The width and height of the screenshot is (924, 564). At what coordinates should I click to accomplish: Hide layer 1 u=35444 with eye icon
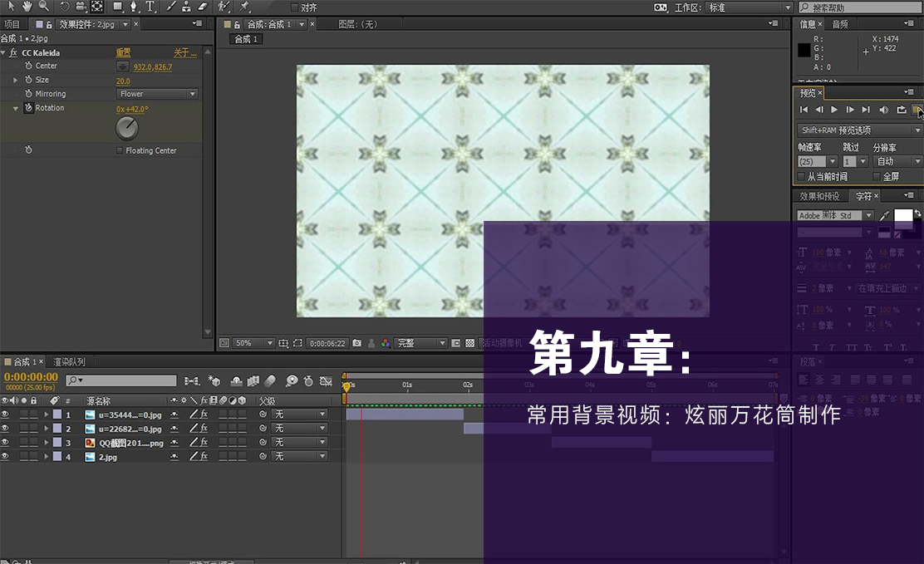pyautogui.click(x=5, y=414)
